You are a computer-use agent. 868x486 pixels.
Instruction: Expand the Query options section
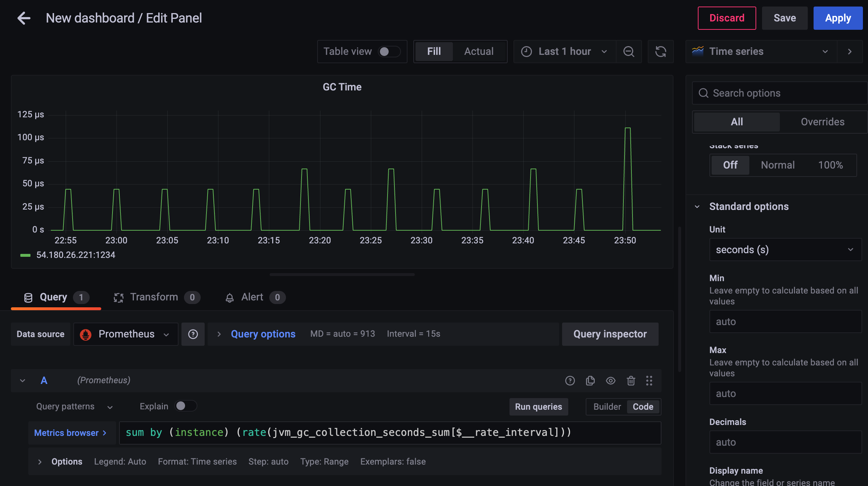point(263,334)
